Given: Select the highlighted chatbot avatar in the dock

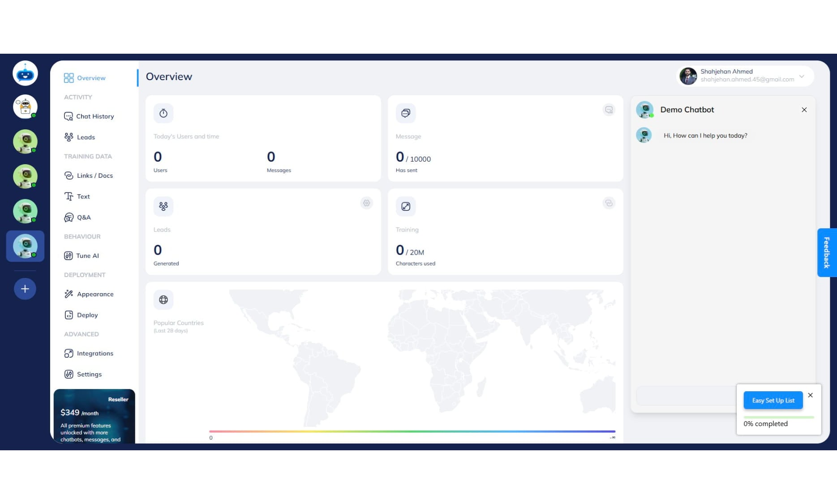Looking at the screenshot, I should [x=25, y=246].
